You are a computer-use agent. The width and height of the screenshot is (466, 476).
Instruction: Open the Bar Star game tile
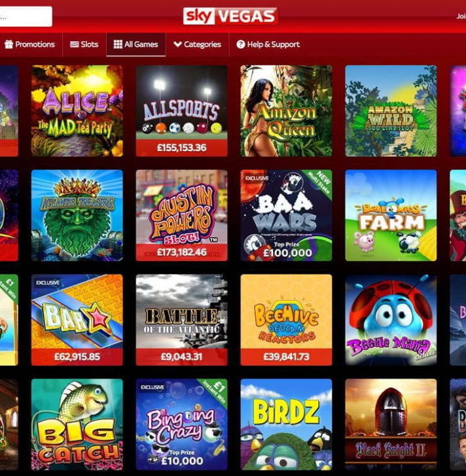(x=77, y=320)
